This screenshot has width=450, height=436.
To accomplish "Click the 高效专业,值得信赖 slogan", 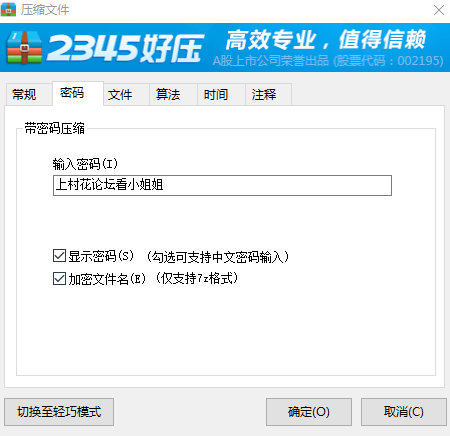I will click(326, 39).
